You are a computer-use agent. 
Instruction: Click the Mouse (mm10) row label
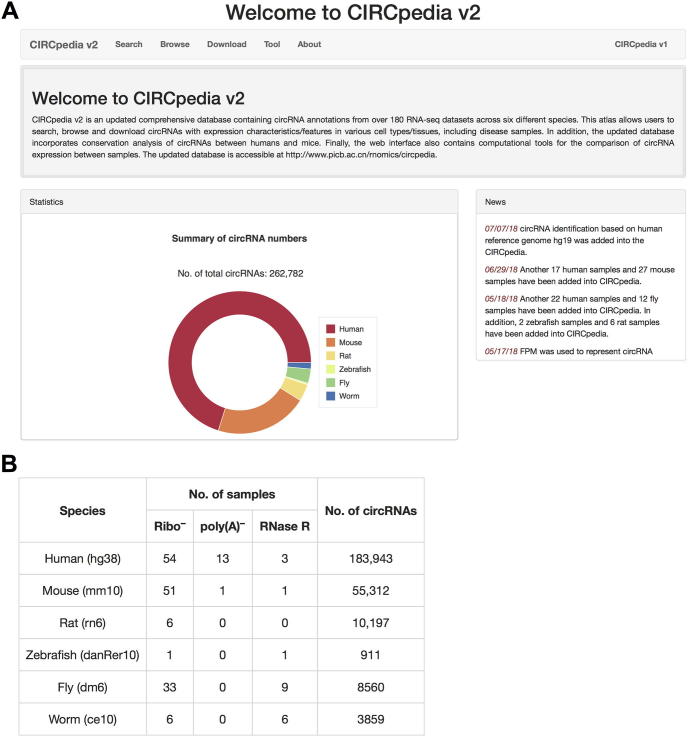[83, 590]
